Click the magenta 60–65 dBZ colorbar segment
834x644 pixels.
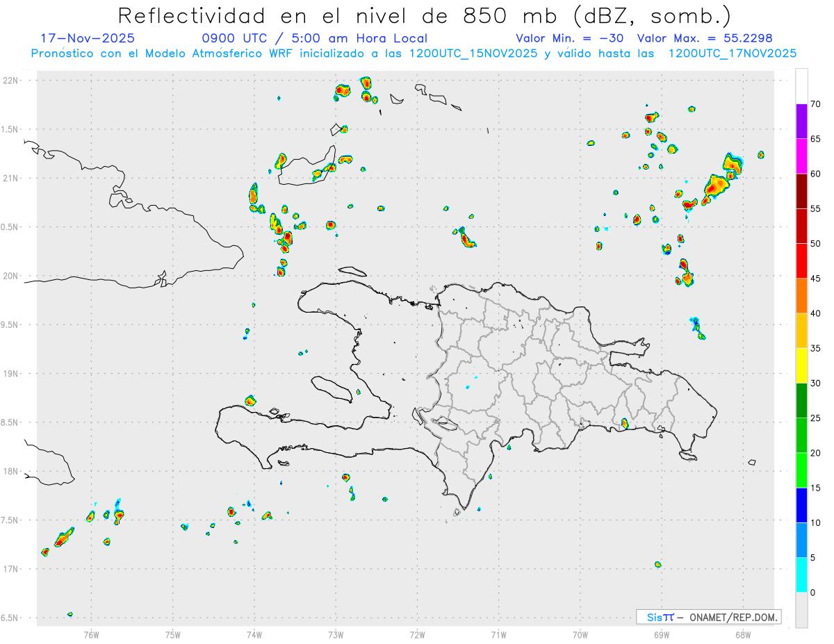801,156
